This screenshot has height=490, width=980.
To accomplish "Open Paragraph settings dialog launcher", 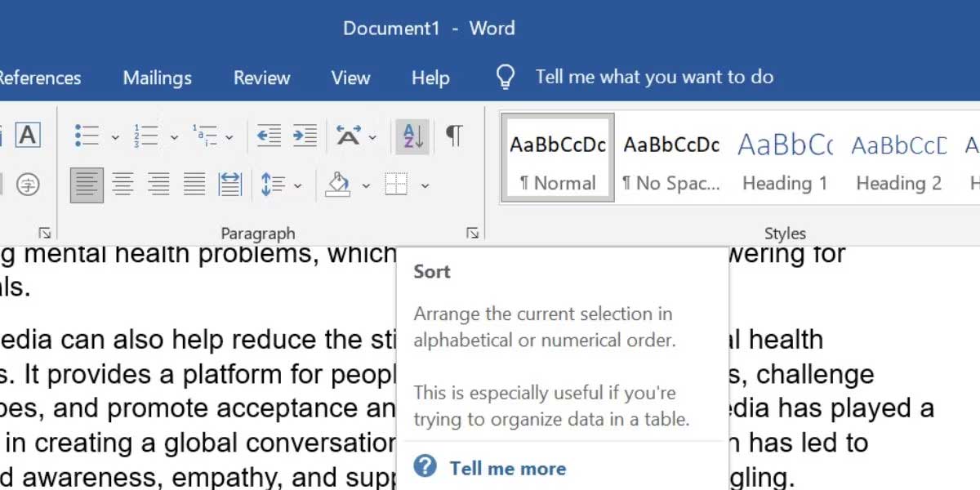I will [x=472, y=234].
